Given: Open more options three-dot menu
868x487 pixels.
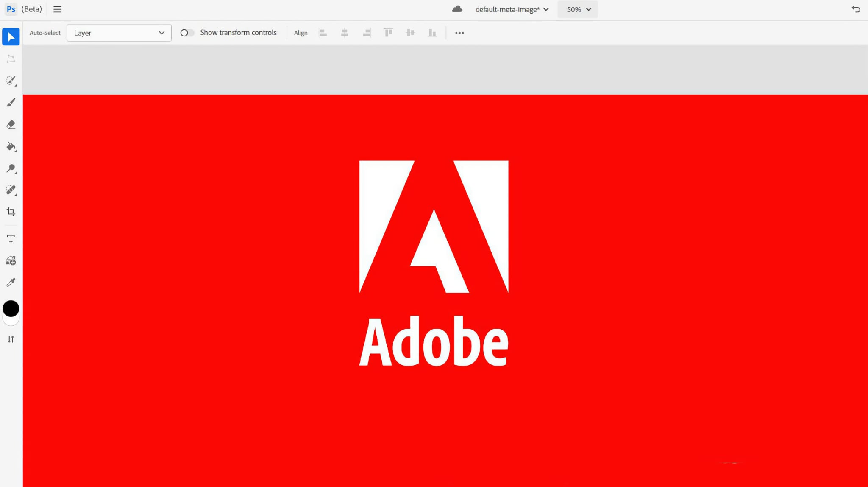Looking at the screenshot, I should click(x=459, y=33).
